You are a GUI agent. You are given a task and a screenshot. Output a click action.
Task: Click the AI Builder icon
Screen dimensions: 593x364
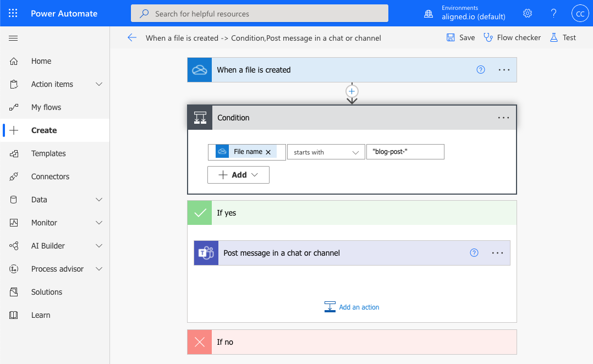point(14,246)
